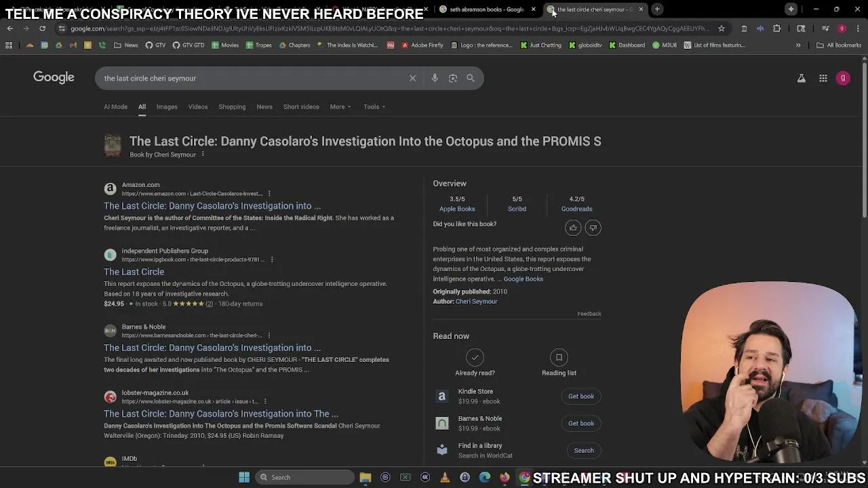Screen dimensions: 868x488
Task: Click the Google logo
Action: tap(54, 77)
